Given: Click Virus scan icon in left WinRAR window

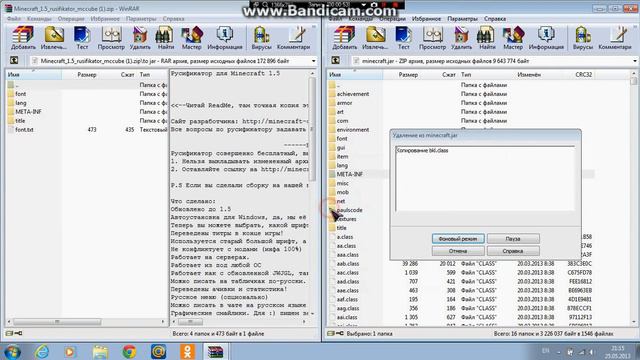Looking at the screenshot, I should tap(261, 38).
